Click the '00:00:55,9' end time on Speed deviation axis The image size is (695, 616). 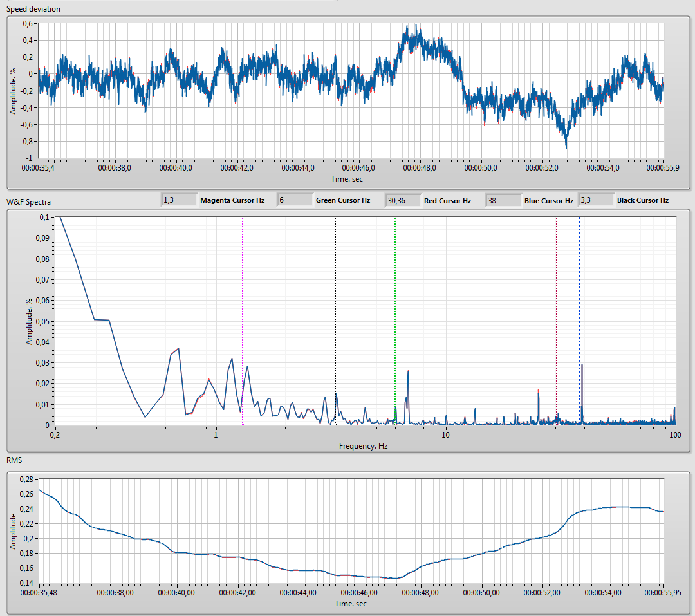[x=663, y=168]
